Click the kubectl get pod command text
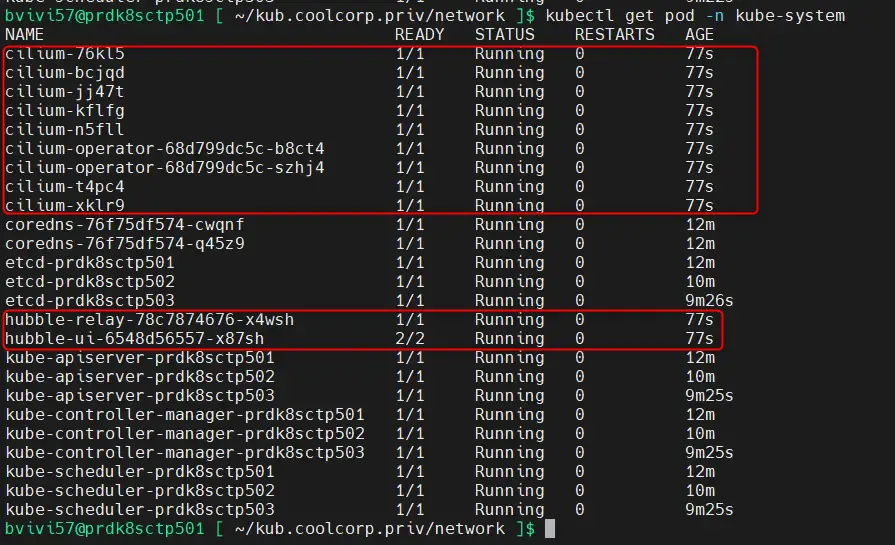 tap(620, 15)
